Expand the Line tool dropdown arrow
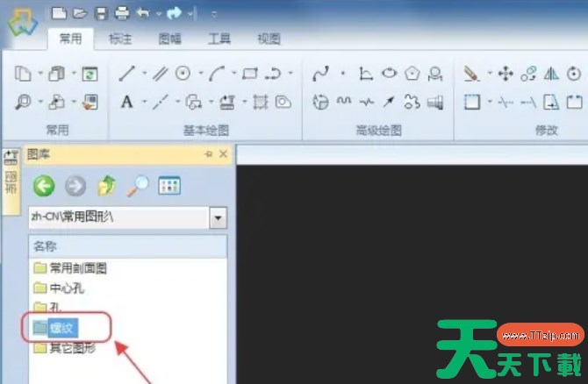The image size is (588, 384). tap(145, 73)
